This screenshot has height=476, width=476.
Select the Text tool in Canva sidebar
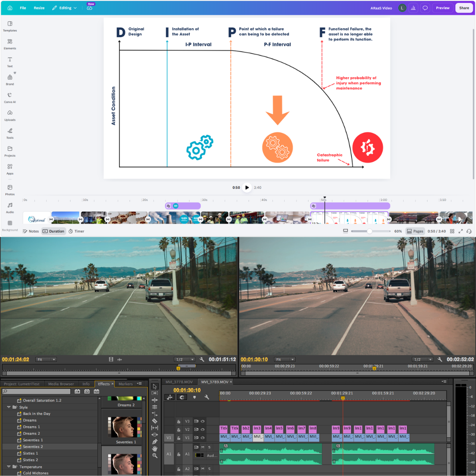(10, 62)
